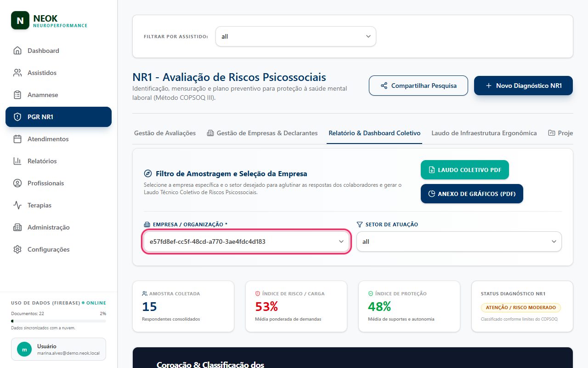Export Anexo de Gráficos (PDF)
Image resolution: width=588 pixels, height=368 pixels.
[472, 194]
